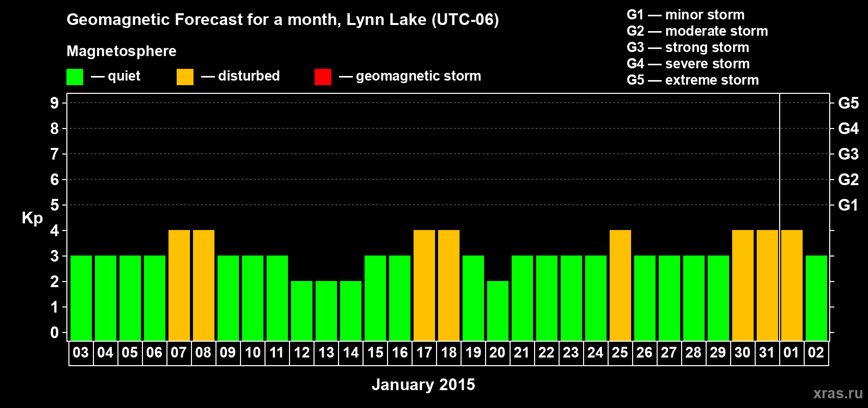Click the green bar for day 14

click(351, 311)
